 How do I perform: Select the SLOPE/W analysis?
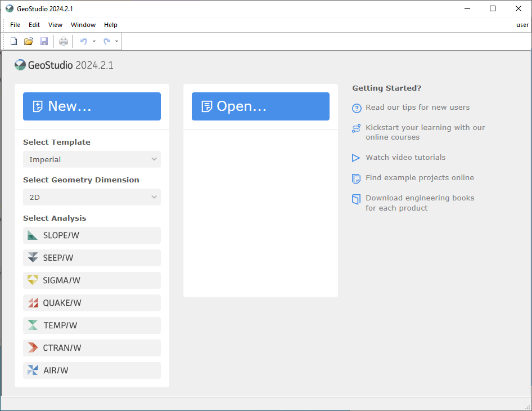point(92,235)
